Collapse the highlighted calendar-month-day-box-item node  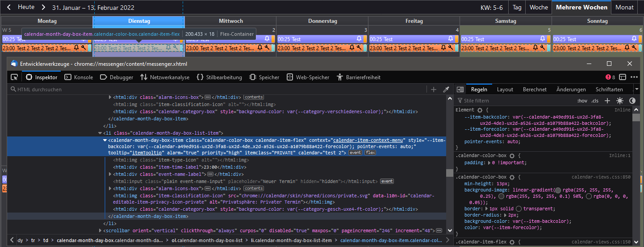click(x=105, y=140)
